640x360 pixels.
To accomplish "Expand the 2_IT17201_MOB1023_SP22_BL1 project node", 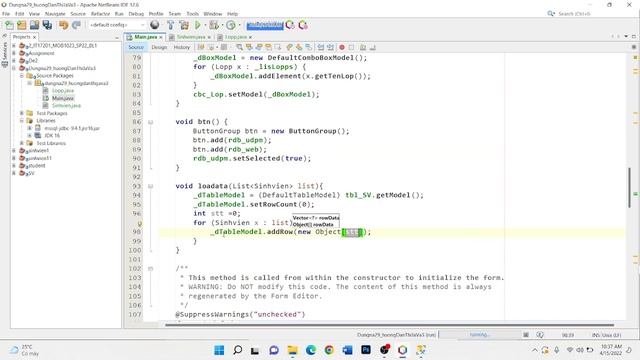I will coord(14,46).
